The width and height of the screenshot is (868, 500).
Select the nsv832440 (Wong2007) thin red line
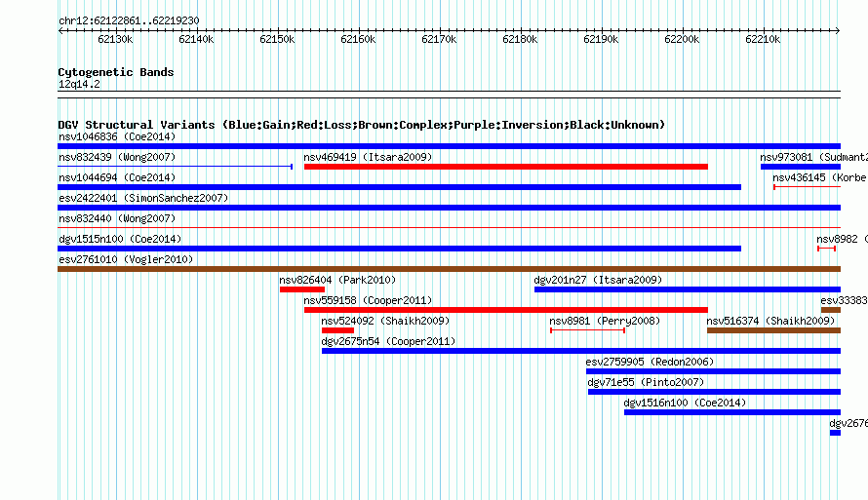pos(449,227)
